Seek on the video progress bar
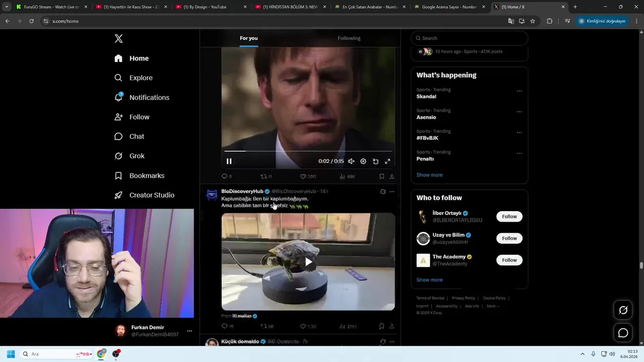The width and height of the screenshot is (644, 362). pyautogui.click(x=308, y=151)
